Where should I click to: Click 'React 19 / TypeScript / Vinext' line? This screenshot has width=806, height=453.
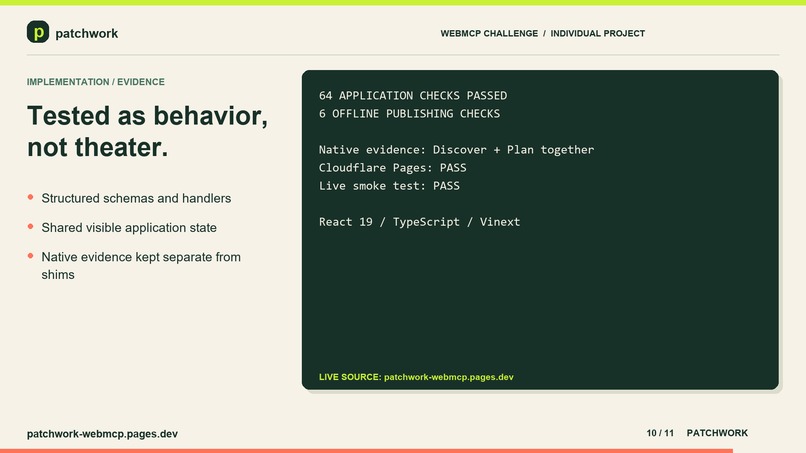point(419,222)
